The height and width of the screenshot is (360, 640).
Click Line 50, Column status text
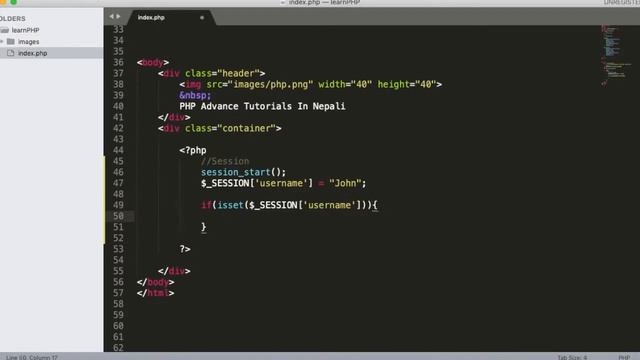[x=32, y=357]
